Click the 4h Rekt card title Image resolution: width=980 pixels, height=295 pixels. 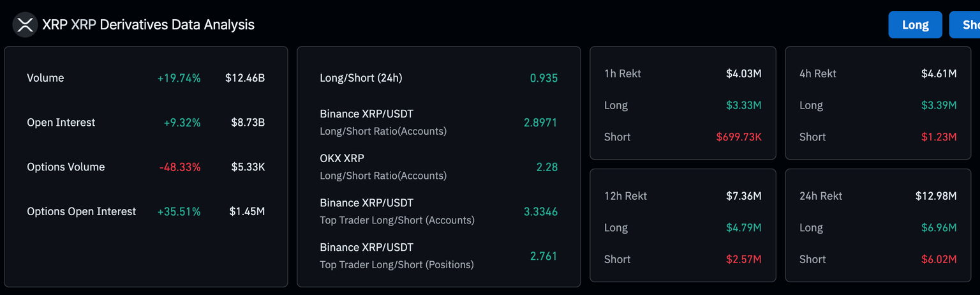(x=817, y=73)
